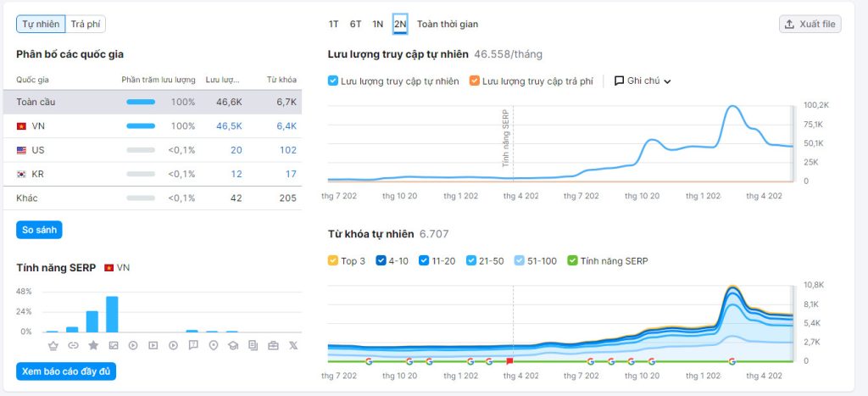Click the image pack icon in SERP chart

(x=113, y=345)
